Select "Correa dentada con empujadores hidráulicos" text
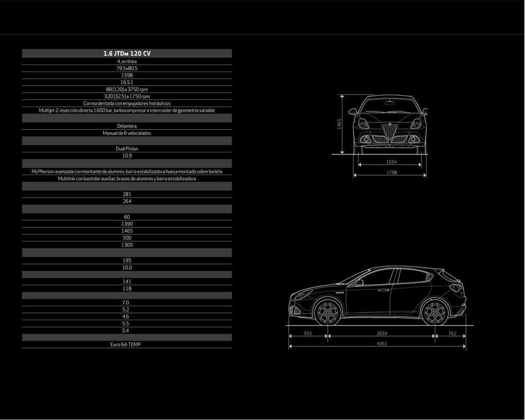This screenshot has height=420, width=525. tap(127, 103)
